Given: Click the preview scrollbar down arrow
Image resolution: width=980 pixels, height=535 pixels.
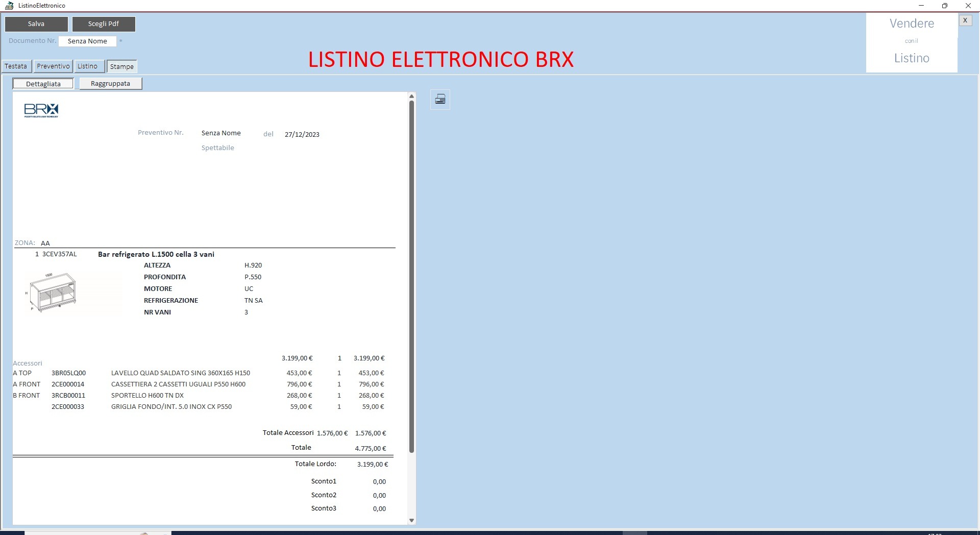Looking at the screenshot, I should pyautogui.click(x=411, y=520).
